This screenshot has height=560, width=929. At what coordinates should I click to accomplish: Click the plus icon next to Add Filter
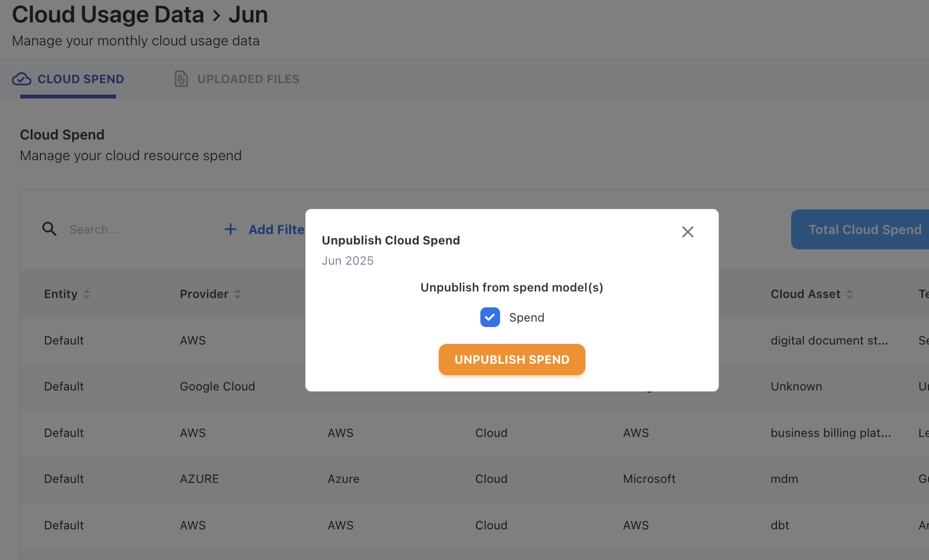(230, 229)
